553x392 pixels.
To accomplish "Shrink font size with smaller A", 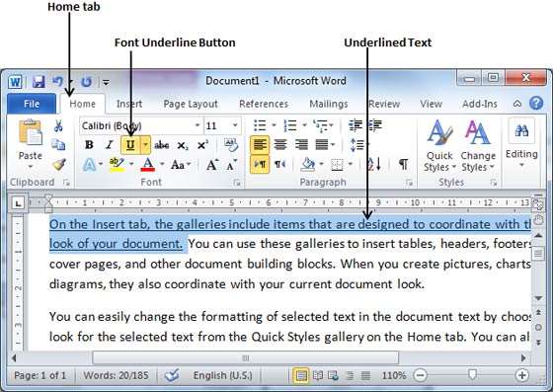I will coord(232,165).
